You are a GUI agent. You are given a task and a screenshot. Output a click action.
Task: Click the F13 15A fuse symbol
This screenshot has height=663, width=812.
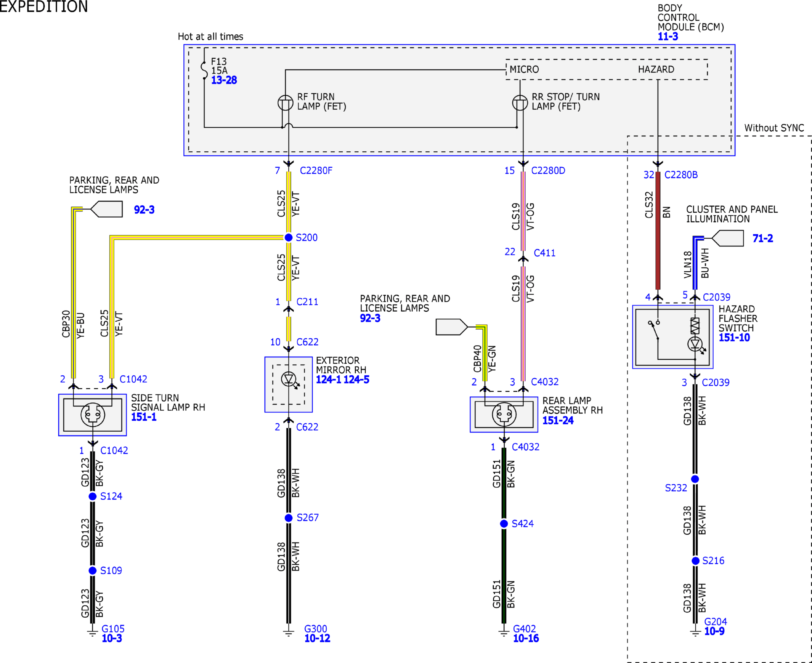coord(204,70)
